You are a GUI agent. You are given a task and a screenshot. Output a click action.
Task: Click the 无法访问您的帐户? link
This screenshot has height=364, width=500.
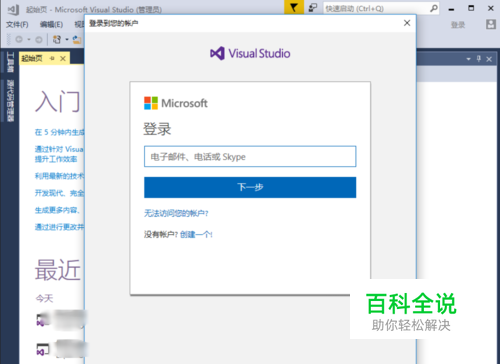point(176,213)
